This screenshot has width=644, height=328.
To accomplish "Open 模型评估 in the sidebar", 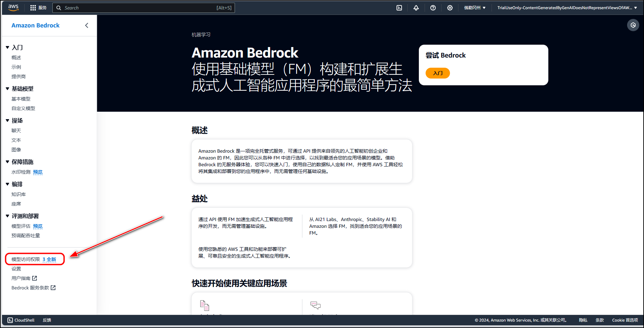I will 21,226.
